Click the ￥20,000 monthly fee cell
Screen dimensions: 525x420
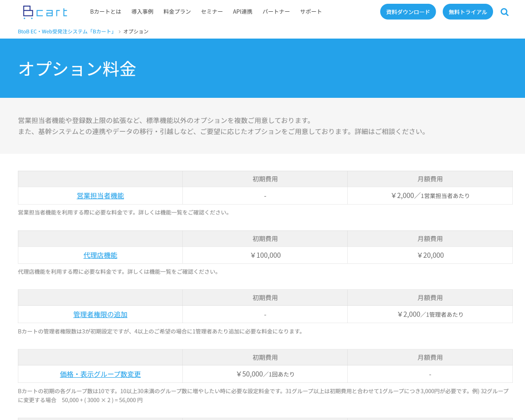click(430, 255)
